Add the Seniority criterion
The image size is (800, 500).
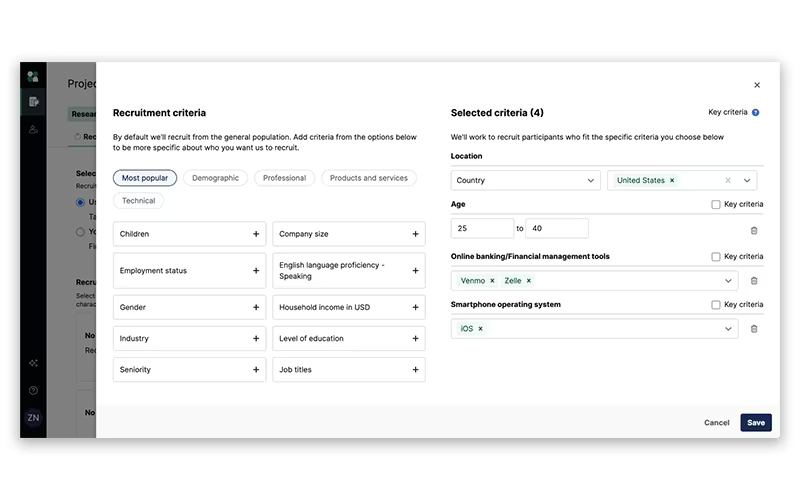256,369
